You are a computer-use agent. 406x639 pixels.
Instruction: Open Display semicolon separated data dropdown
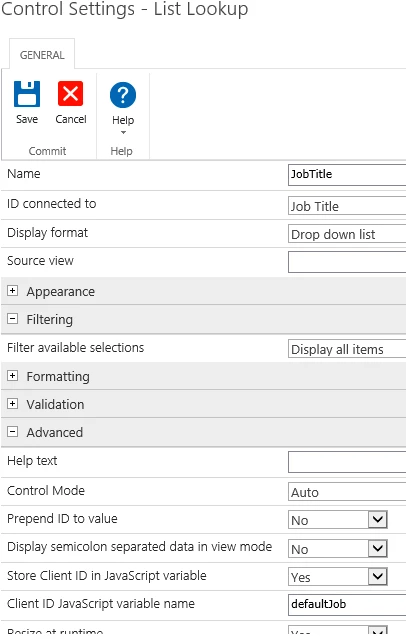(338, 549)
